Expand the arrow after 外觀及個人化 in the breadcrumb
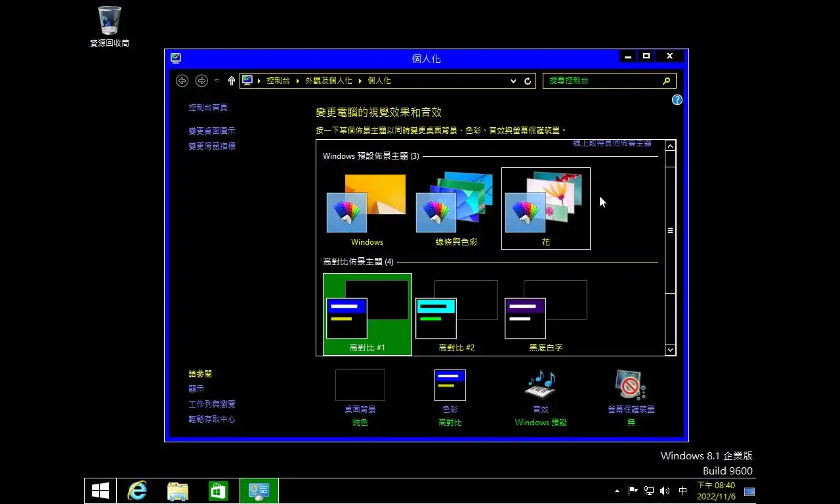The width and height of the screenshot is (840, 504). pos(360,81)
